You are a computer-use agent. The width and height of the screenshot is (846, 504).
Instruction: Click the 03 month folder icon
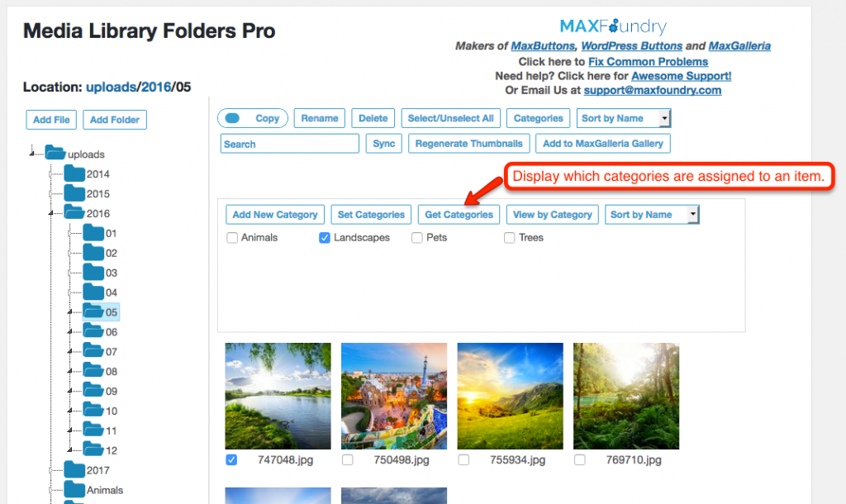pos(93,272)
